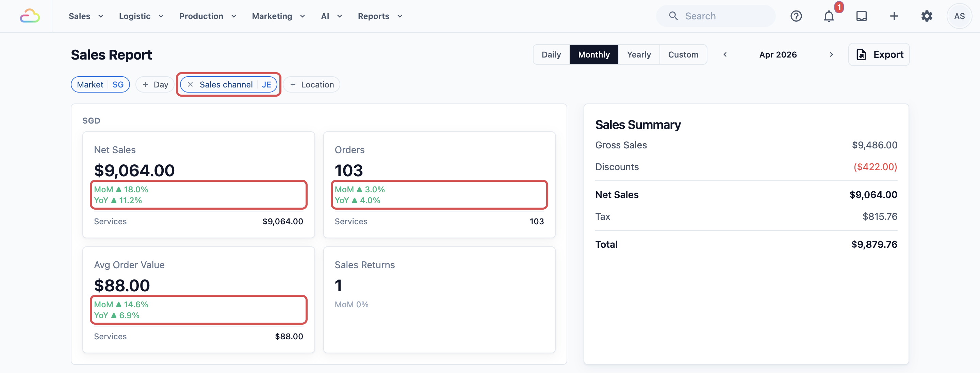Click the Orders count 103
The height and width of the screenshot is (373, 980).
pos(349,170)
